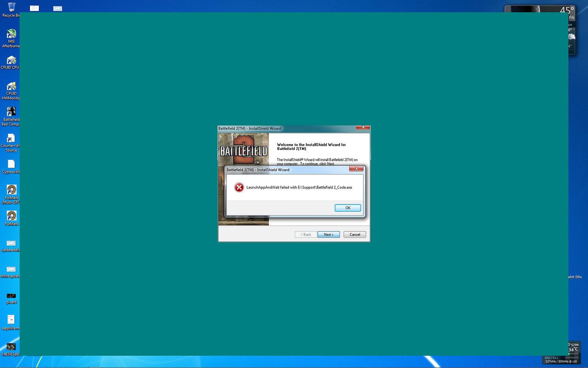Launch FurMark (Multi-GPU)
Screen dimensions: 588x368
11,190
